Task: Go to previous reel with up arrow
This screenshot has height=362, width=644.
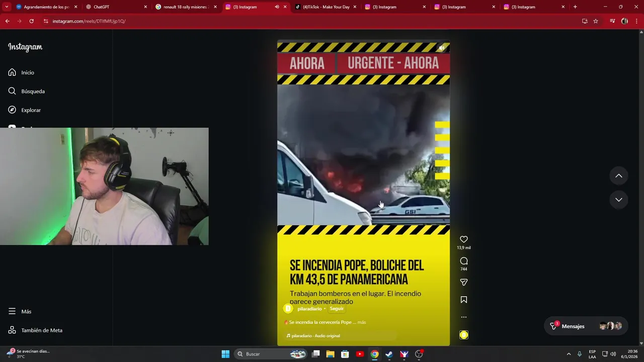Action: [619, 175]
